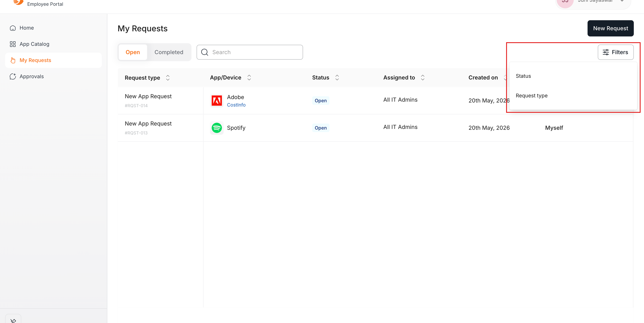Click the My Requests hand icon
Image resolution: width=644 pixels, height=323 pixels.
click(x=13, y=60)
